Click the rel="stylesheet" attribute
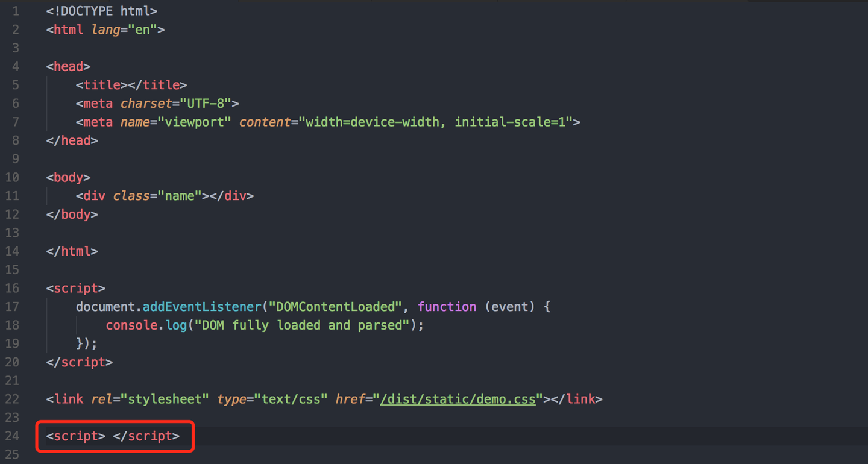 click(x=150, y=400)
